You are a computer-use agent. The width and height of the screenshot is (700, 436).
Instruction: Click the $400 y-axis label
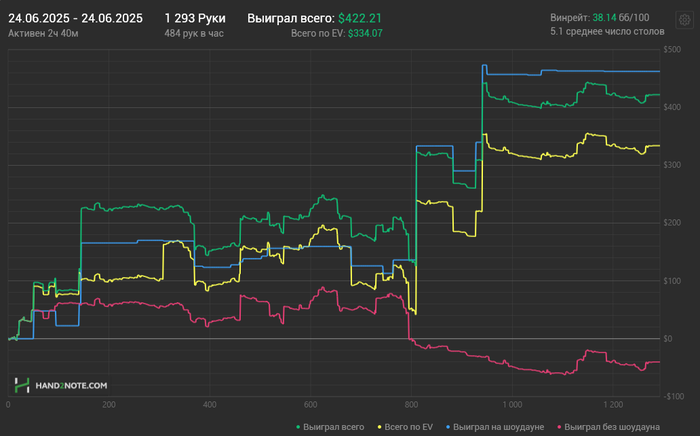[x=673, y=107]
